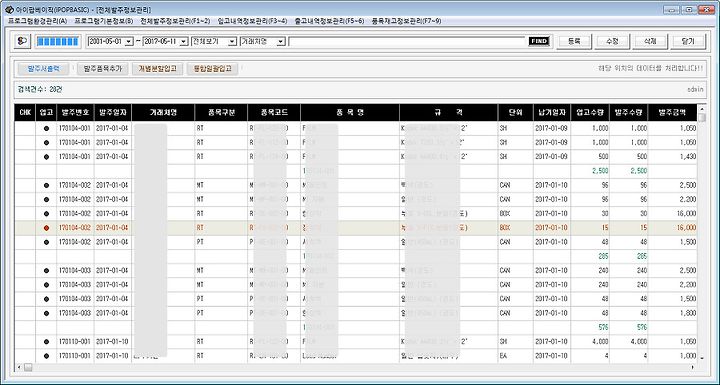
Task: Click the 발주수량 column header
Action: pos(629,113)
